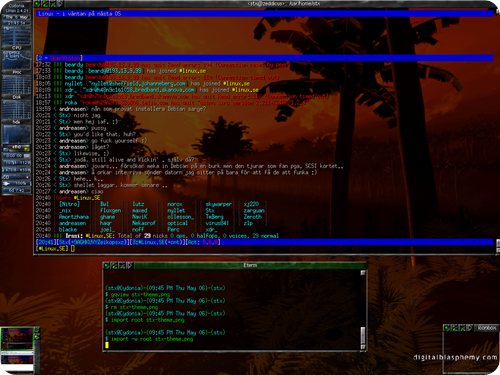Click the irssi bottom status bar

(264, 242)
